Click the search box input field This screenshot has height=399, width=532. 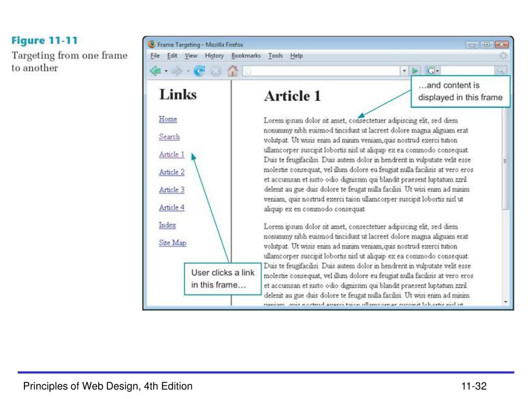(x=467, y=71)
